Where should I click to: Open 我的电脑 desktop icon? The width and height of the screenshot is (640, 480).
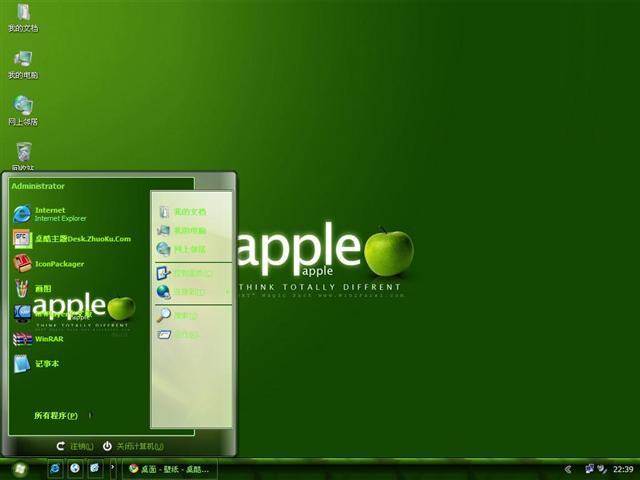coord(23,65)
